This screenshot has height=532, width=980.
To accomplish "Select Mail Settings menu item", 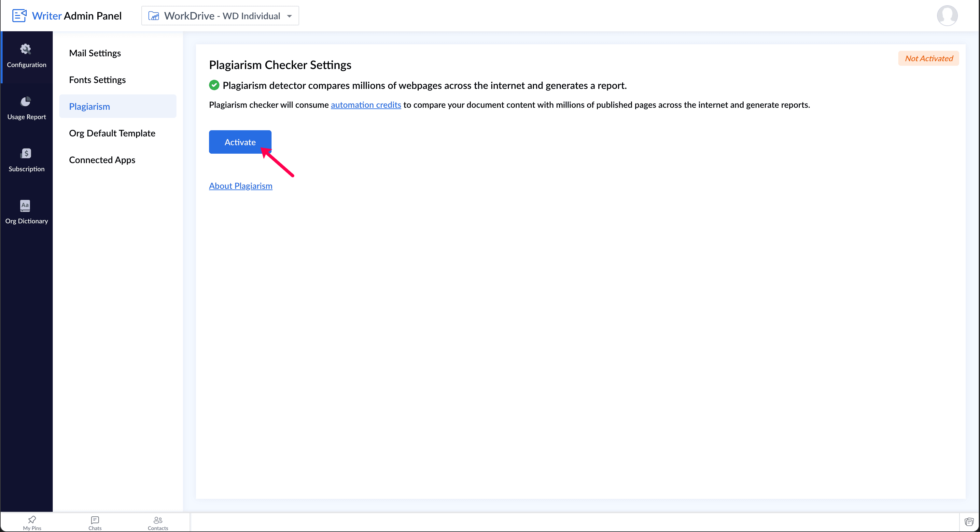I will (x=95, y=53).
